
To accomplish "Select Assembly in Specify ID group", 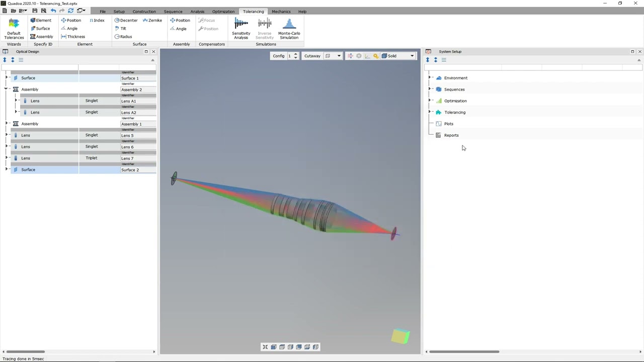I will (41, 36).
